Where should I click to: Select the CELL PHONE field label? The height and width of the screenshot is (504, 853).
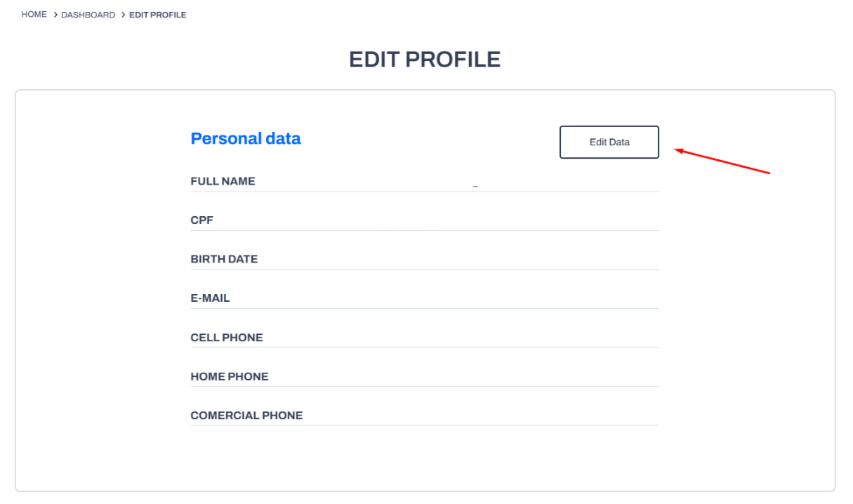(x=226, y=338)
